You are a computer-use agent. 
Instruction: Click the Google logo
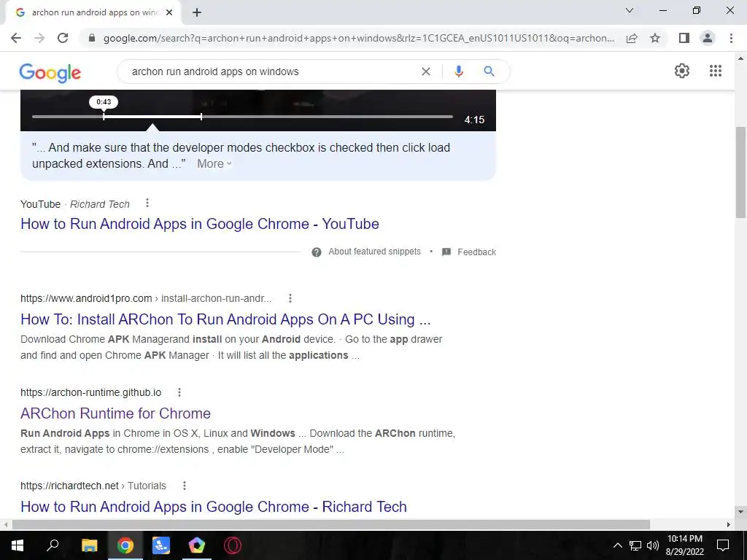(50, 72)
